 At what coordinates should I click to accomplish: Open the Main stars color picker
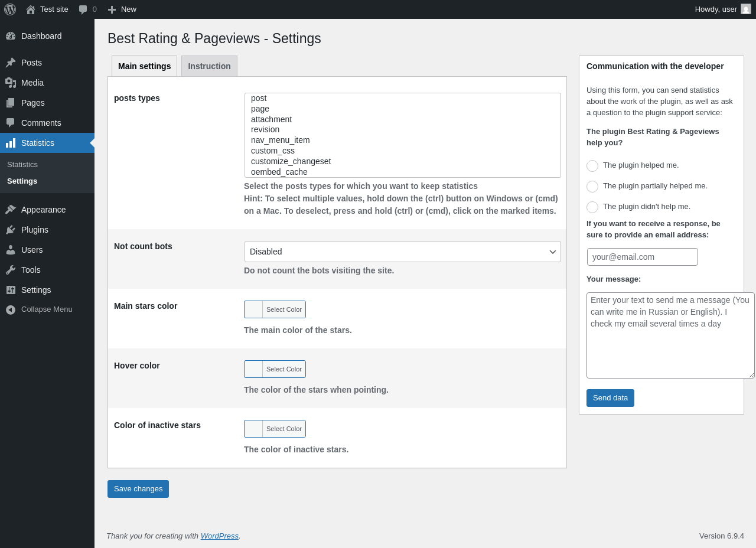[x=275, y=309]
